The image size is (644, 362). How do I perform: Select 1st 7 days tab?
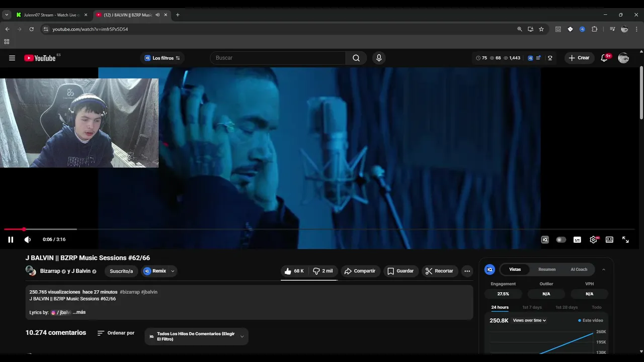click(532, 307)
